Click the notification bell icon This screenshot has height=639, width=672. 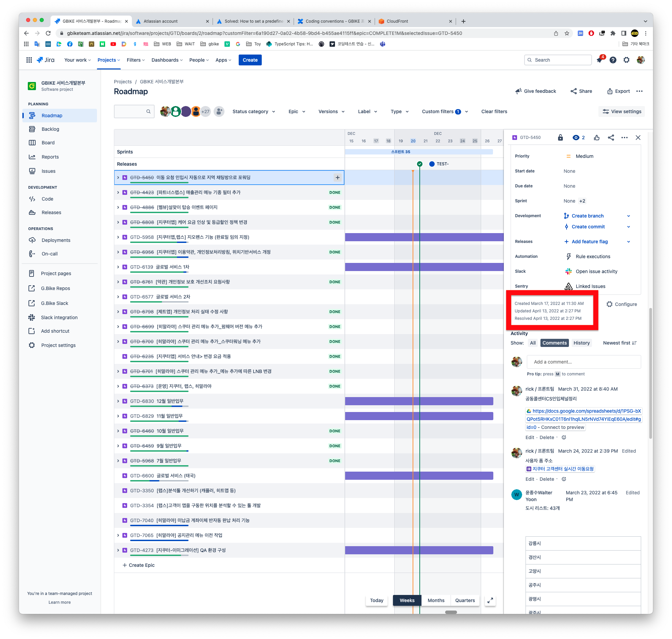tap(599, 60)
